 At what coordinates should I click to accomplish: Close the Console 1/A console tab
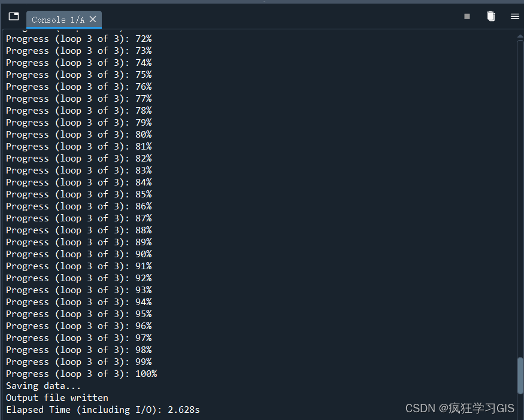93,19
